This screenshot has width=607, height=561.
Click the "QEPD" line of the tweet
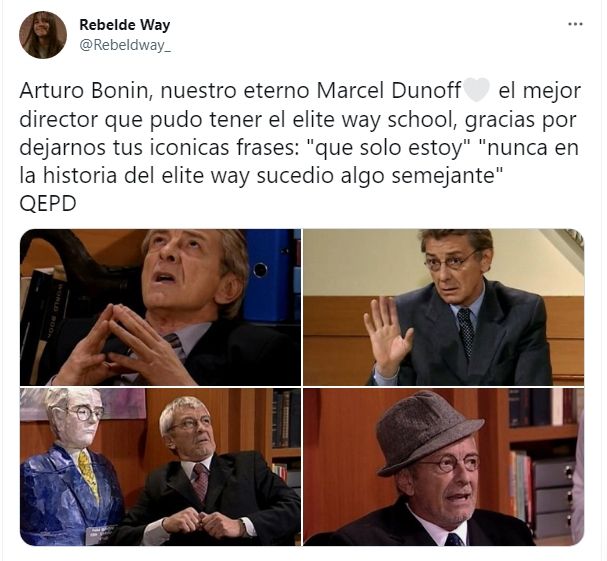click(x=48, y=204)
